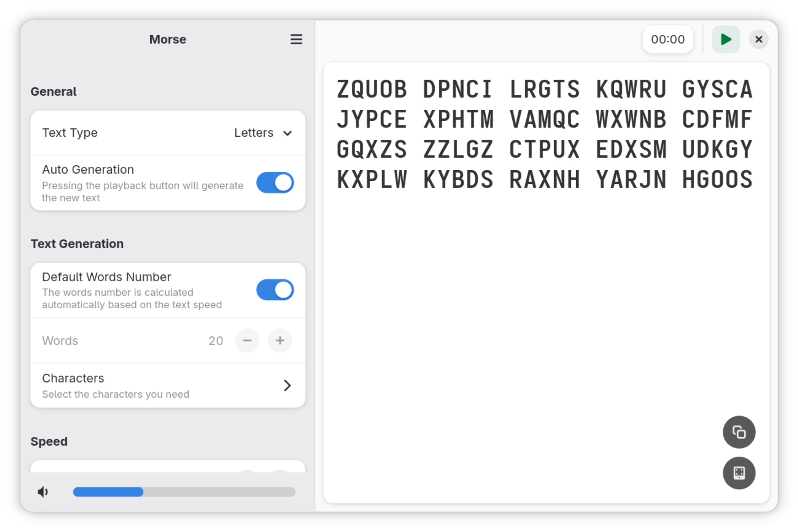Click the 00:00 timer display
The width and height of the screenshot is (798, 532).
tap(667, 39)
